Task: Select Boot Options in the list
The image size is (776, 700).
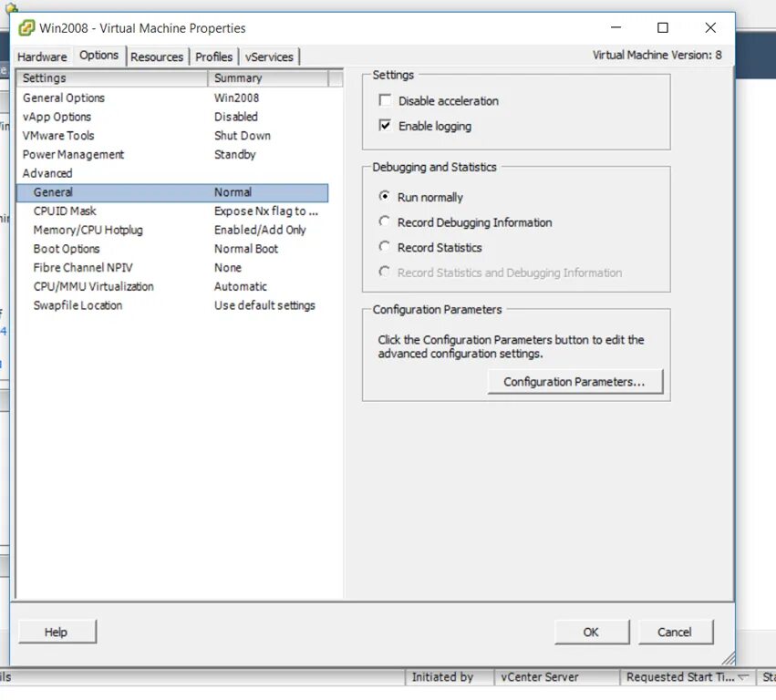Action: 172,249
